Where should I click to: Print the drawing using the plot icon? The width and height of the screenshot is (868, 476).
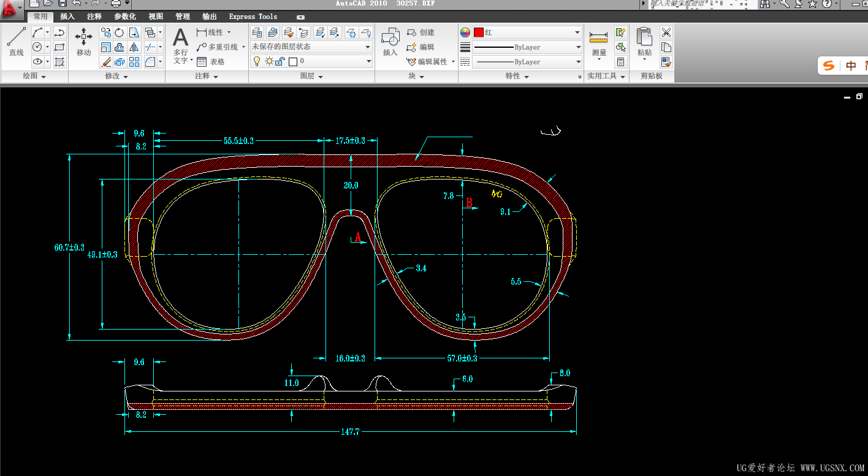115,4
